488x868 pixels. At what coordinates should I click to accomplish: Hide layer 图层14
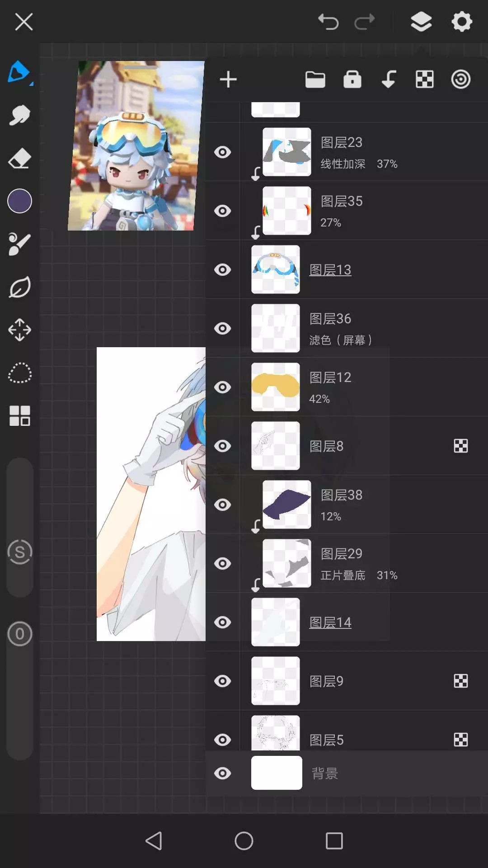pos(222,622)
